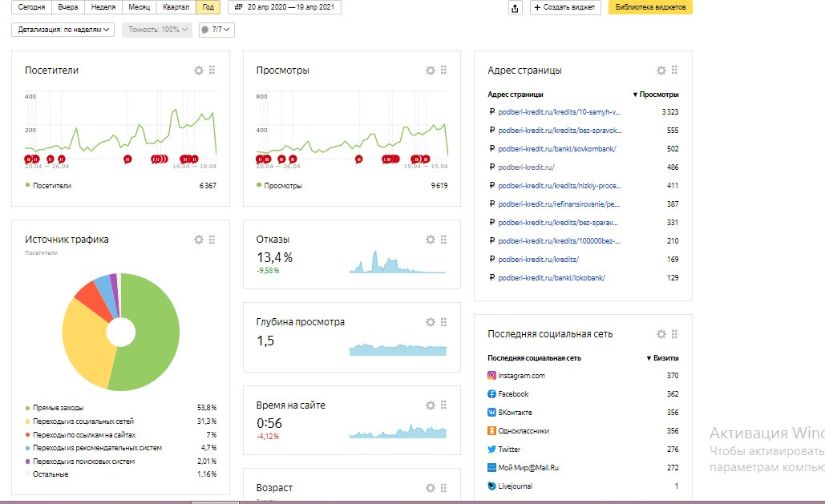
Task: Toggle Переходы из социальных сетей legend item
Action: [79, 421]
